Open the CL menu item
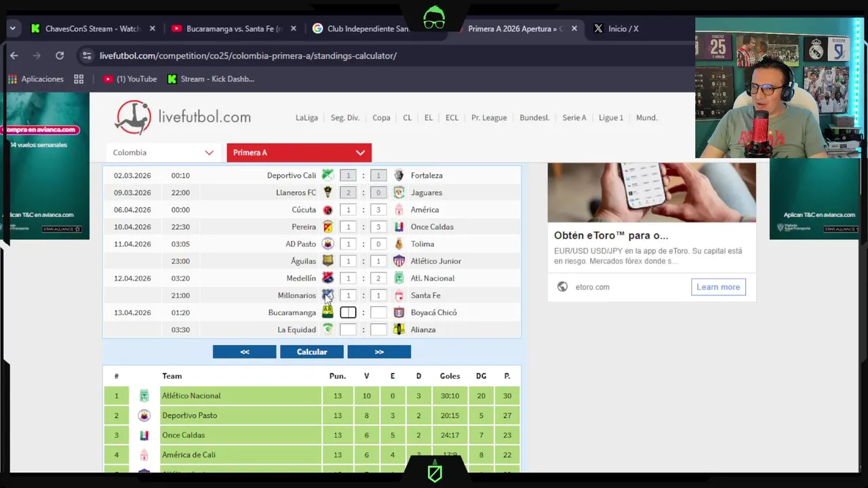The width and height of the screenshot is (868, 488). 407,117
